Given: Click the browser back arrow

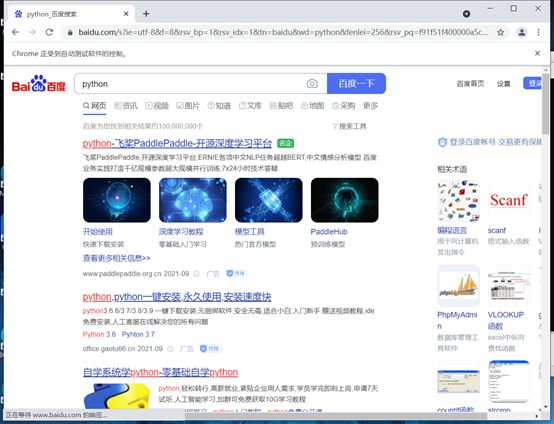Looking at the screenshot, I should coord(15,32).
